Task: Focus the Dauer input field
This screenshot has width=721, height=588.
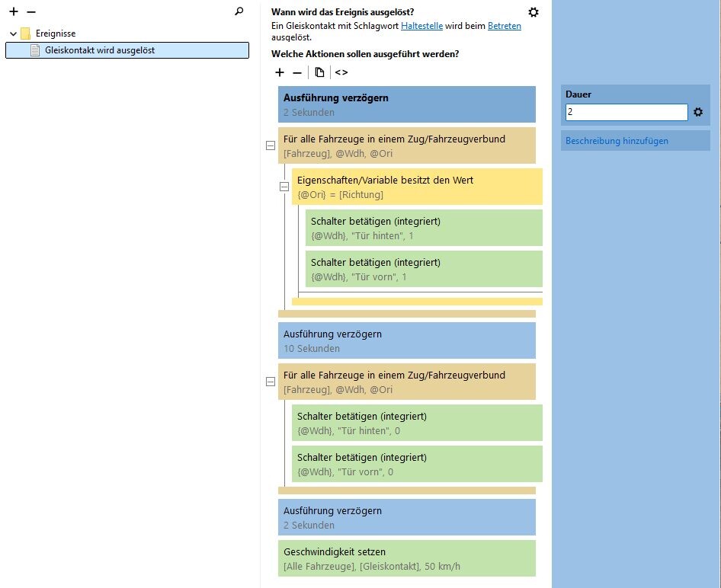Action: (x=626, y=112)
